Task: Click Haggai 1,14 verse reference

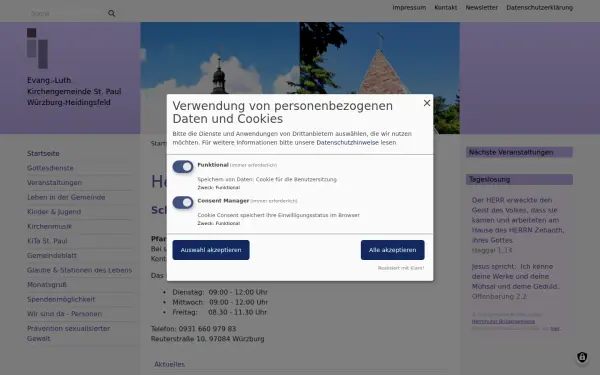Action: click(492, 250)
